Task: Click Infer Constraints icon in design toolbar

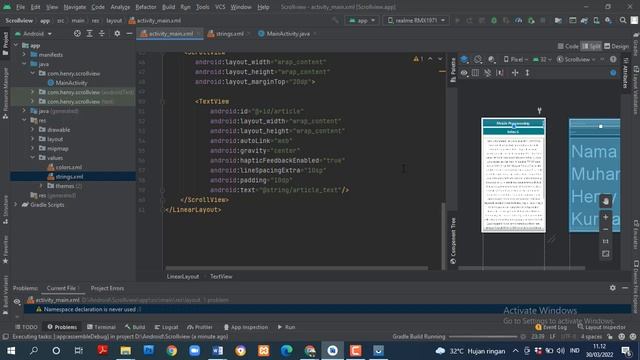Action: pyautogui.click(x=500, y=73)
